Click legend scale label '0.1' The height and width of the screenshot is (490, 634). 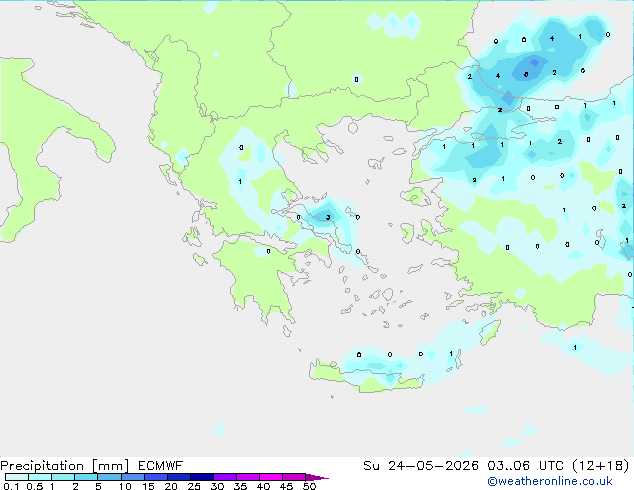point(11,486)
